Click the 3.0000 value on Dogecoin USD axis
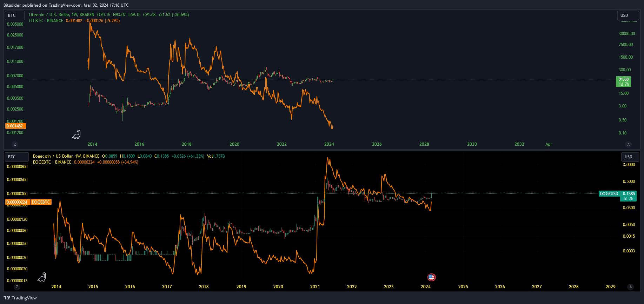The image size is (644, 304). [x=629, y=165]
